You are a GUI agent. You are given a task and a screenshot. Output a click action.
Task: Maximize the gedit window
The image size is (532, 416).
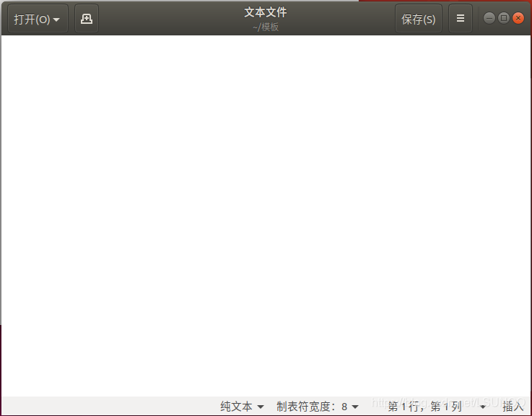(504, 18)
